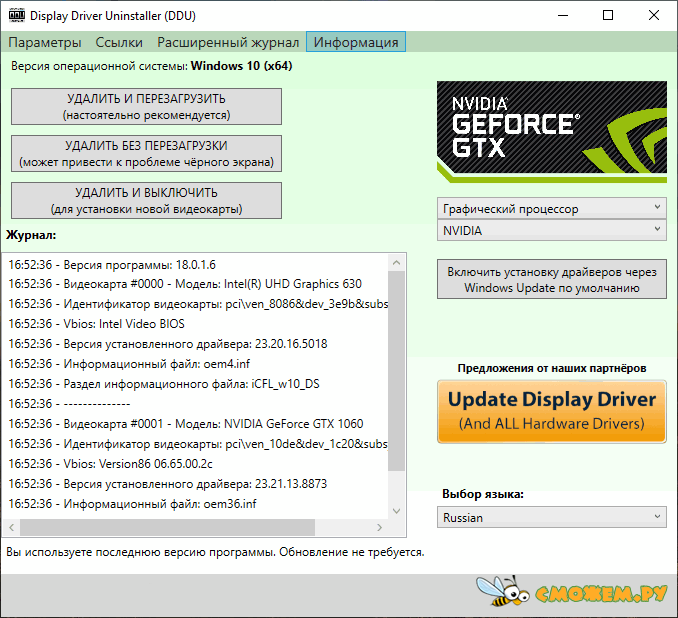Viewport: 678px width, 618px height.
Task: Minimize the DDU window
Action: pos(563,16)
